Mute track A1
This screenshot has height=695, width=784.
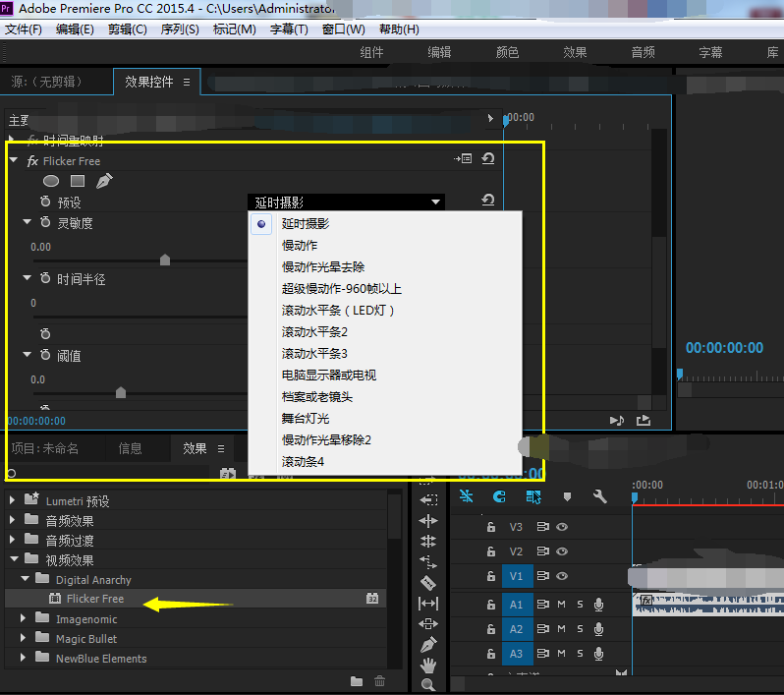pyautogui.click(x=562, y=605)
